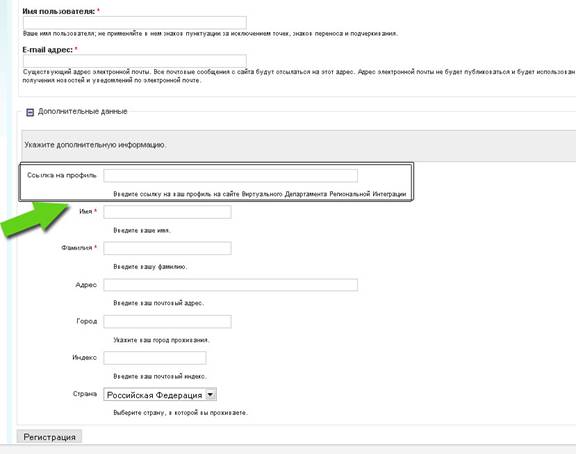Open the Страна dropdown arrow
The width and height of the screenshot is (576, 454).
click(x=210, y=394)
